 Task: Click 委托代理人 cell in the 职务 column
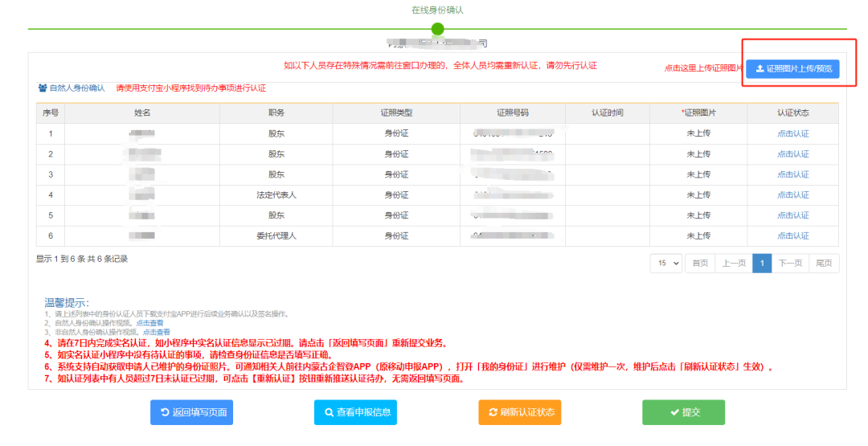[276, 235]
